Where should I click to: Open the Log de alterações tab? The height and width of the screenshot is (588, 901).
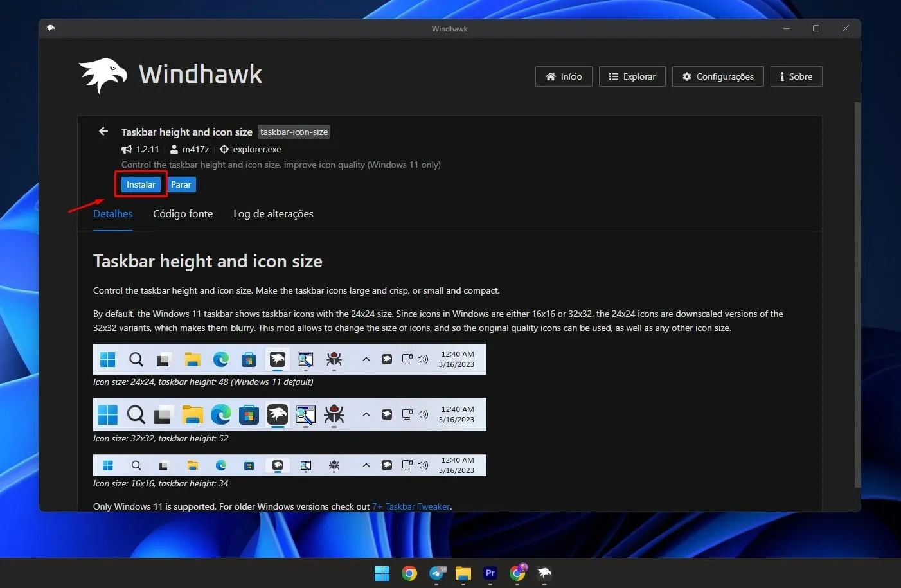pyautogui.click(x=273, y=214)
